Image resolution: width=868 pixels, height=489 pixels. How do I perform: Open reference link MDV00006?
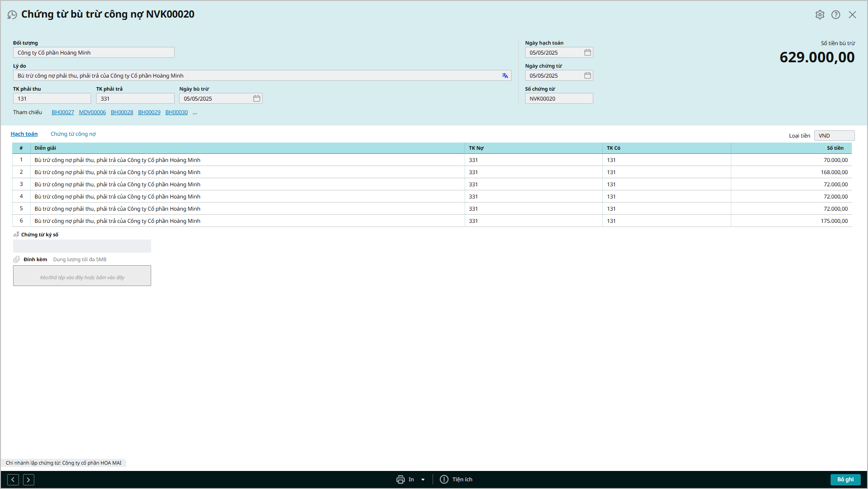[92, 112]
